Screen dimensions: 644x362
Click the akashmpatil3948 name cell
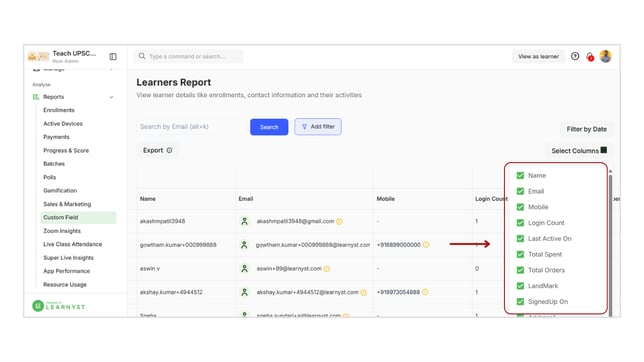162,221
